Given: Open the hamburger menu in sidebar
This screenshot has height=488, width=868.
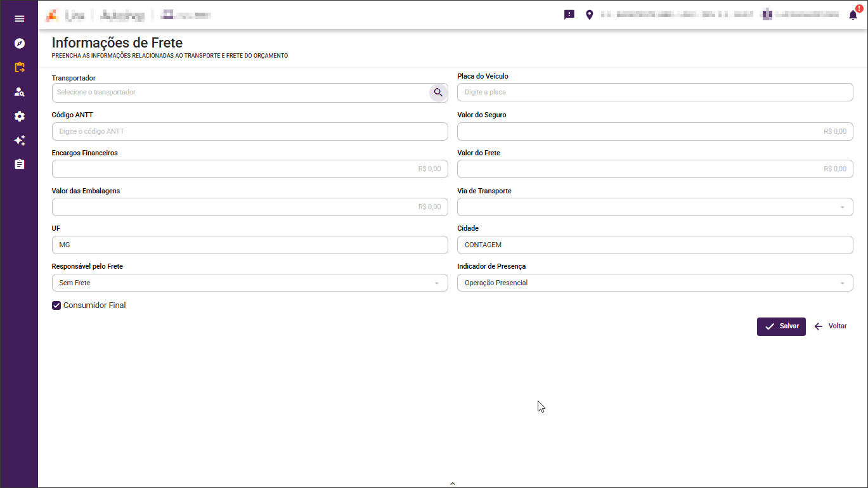Looking at the screenshot, I should point(20,19).
